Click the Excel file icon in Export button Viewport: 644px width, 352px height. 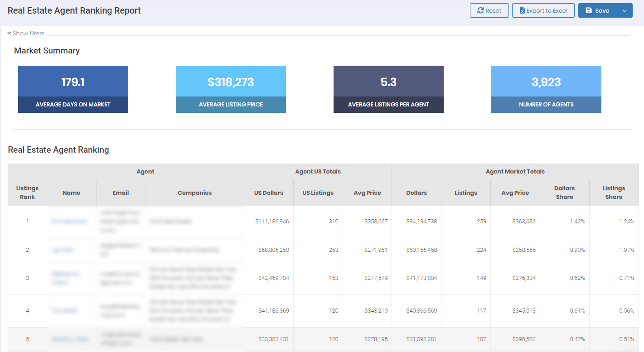522,10
